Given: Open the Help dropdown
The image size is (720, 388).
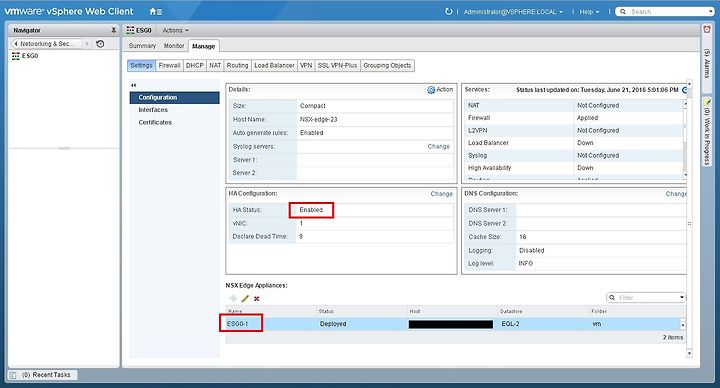Looking at the screenshot, I should pyautogui.click(x=589, y=11).
